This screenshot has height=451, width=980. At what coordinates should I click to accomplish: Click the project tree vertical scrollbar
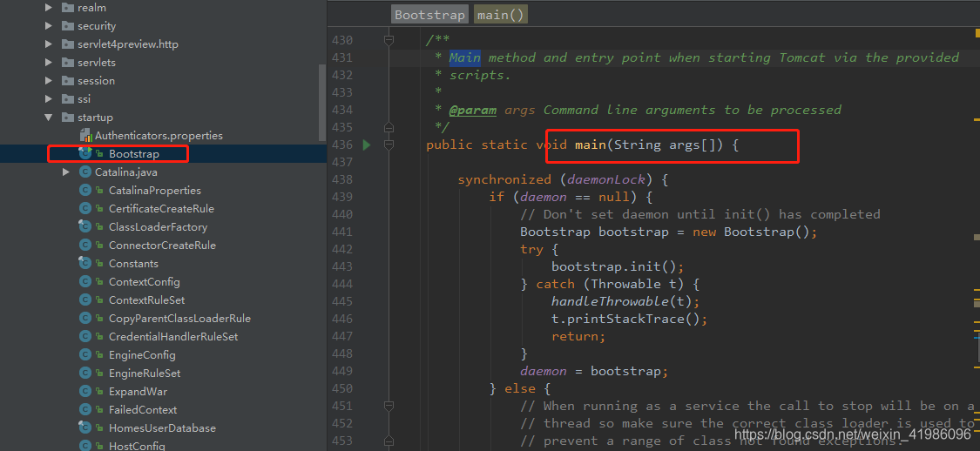[x=322, y=103]
